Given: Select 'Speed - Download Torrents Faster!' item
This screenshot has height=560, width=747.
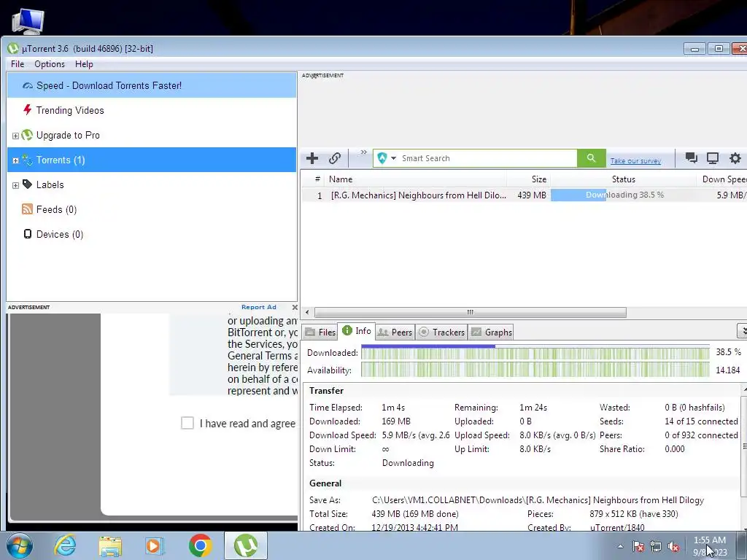Looking at the screenshot, I should point(152,86).
